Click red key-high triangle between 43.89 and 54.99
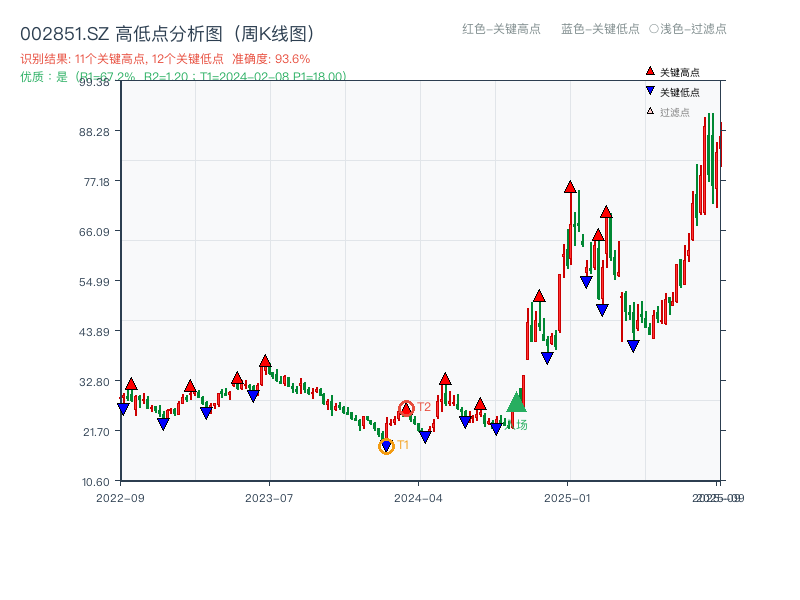 [x=539, y=296]
